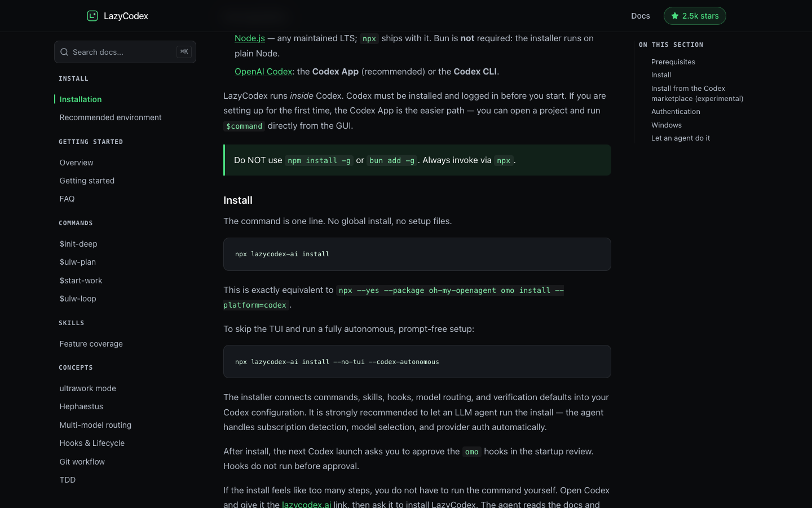Jump to Prerequisites section
Image resolution: width=812 pixels, height=508 pixels.
(x=673, y=62)
